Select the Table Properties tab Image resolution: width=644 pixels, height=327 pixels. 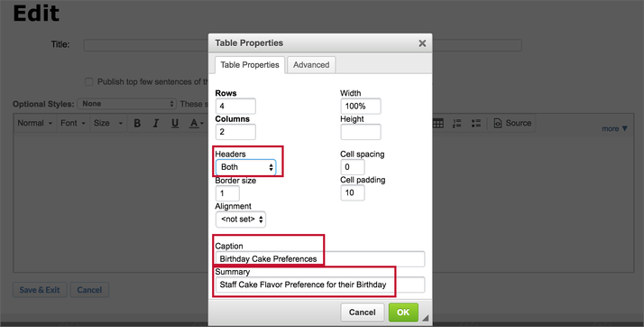point(250,65)
